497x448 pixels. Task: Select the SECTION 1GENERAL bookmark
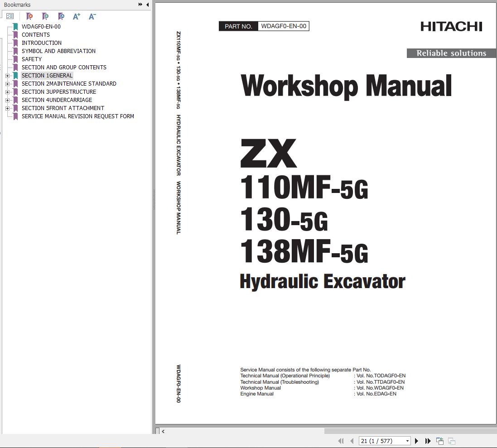tap(47, 75)
